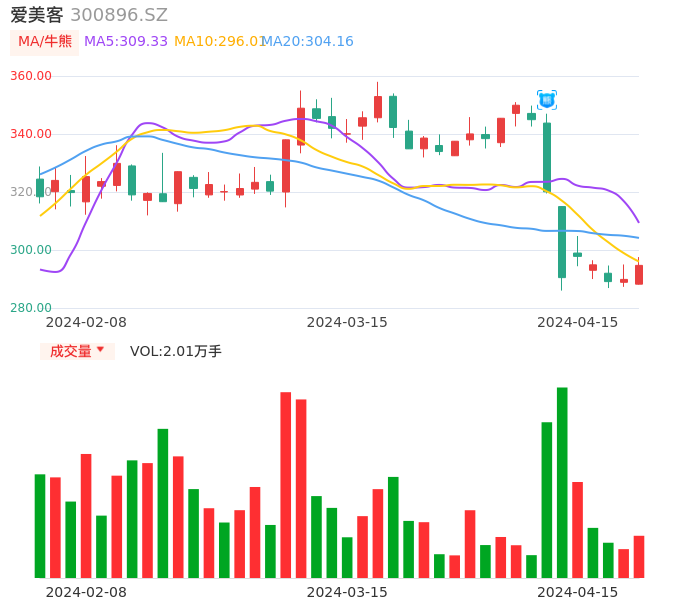The height and width of the screenshot is (606, 686).
Task: Open the MA/牛熊 indicator selector
Action: point(45,42)
